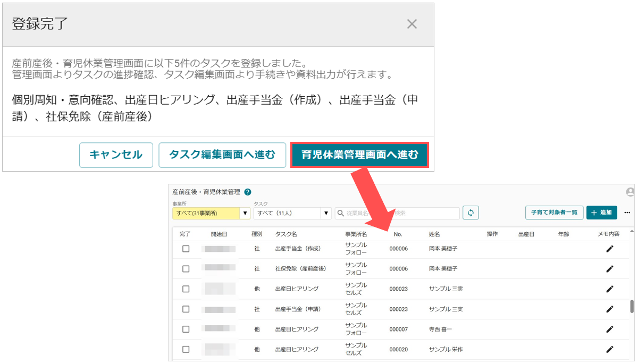Image resolution: width=638 pixels, height=364 pixels.
Task: Click the refresh icon button
Action: pos(471,213)
